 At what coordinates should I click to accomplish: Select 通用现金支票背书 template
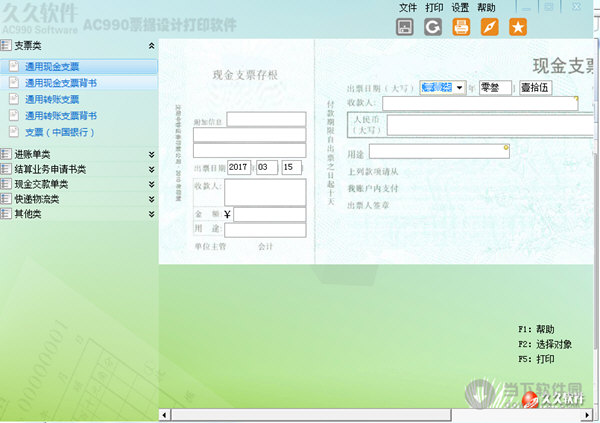tap(60, 83)
